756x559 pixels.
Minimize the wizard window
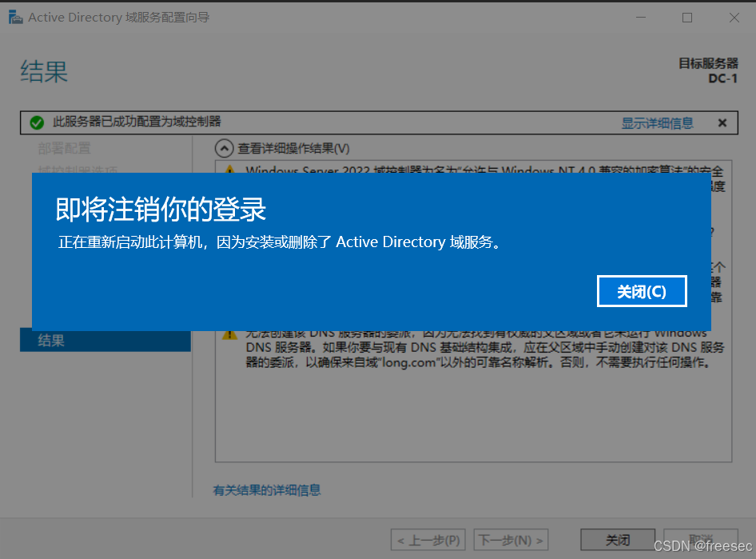641,18
